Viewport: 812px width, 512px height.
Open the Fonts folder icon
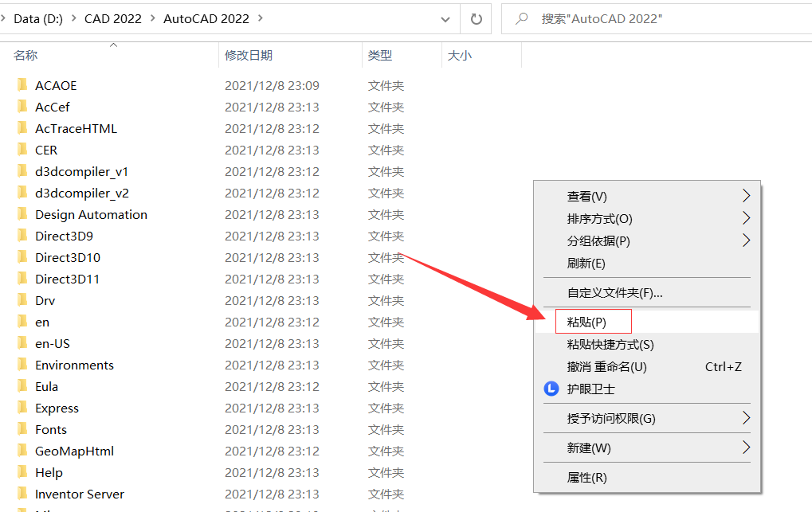click(24, 429)
